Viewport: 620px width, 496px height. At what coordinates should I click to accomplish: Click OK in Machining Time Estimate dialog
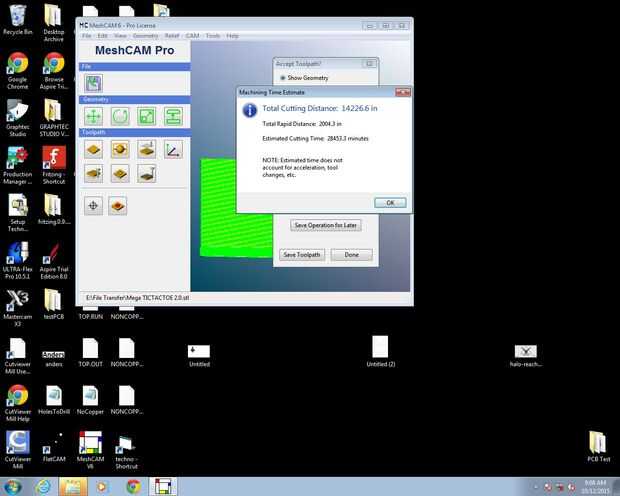(x=390, y=203)
